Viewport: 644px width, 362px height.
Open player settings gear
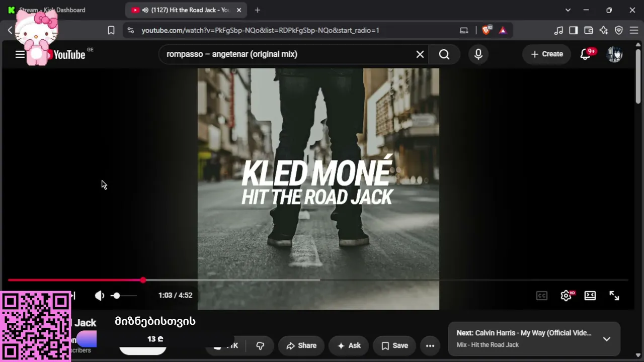click(x=567, y=296)
